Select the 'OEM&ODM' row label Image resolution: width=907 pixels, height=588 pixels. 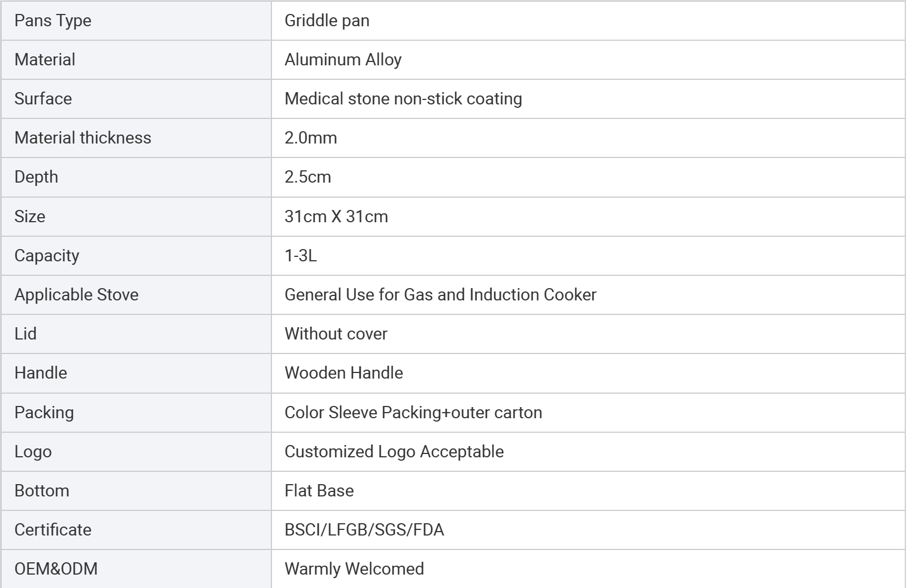pyautogui.click(x=56, y=569)
